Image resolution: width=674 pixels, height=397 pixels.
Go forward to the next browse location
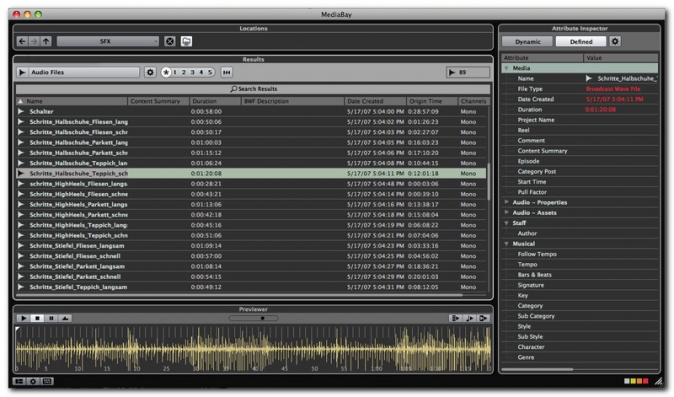[34, 41]
